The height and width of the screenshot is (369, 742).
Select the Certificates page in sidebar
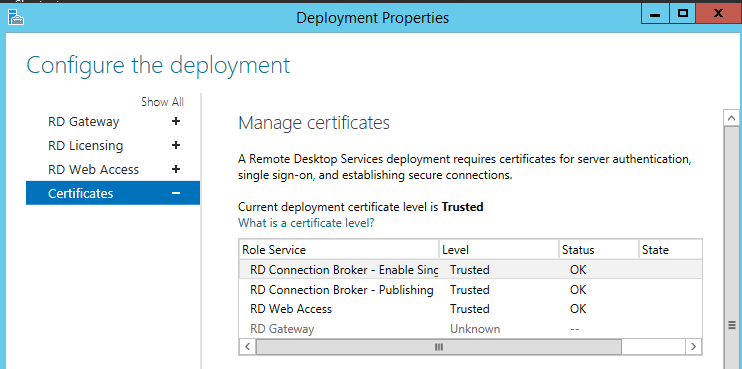(113, 193)
